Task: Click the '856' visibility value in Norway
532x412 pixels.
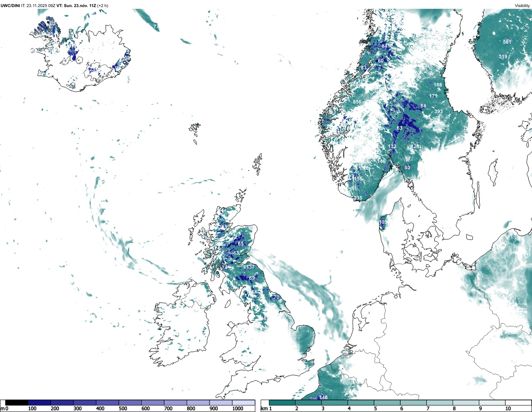Action: pos(357,102)
